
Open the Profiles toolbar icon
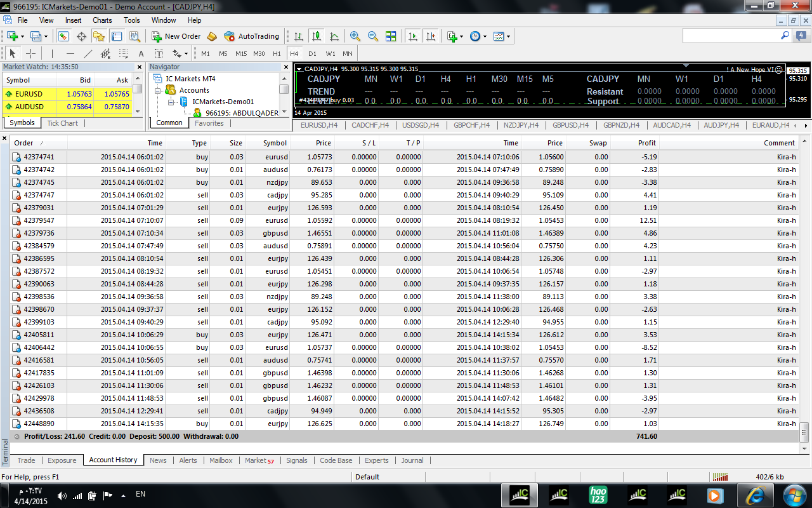(x=35, y=36)
